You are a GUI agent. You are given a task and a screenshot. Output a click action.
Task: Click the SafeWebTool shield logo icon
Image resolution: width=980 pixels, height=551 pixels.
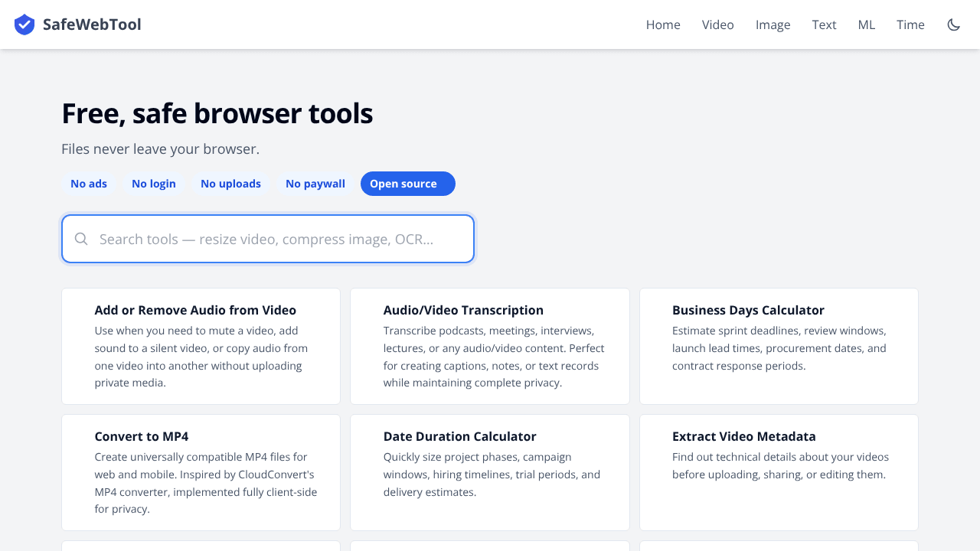(x=24, y=24)
